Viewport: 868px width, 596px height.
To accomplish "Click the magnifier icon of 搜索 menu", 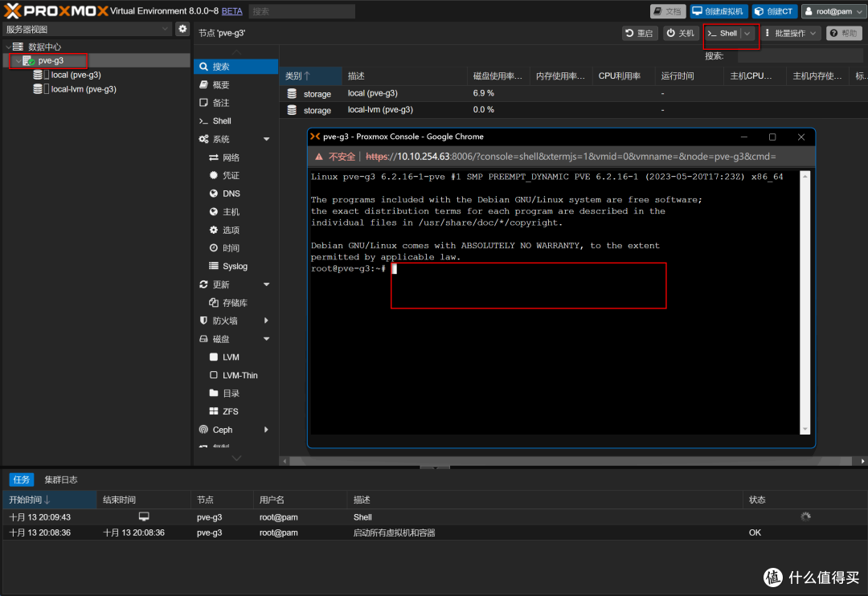I will click(203, 67).
